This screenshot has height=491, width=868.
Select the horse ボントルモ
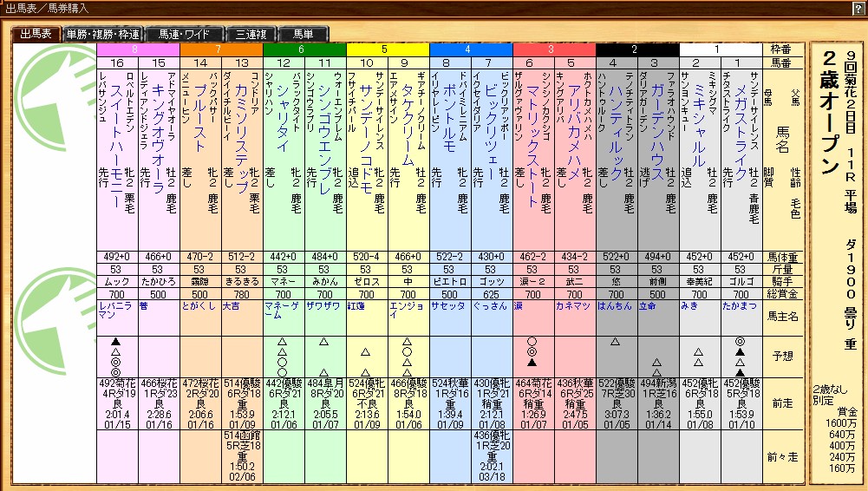pyautogui.click(x=450, y=117)
